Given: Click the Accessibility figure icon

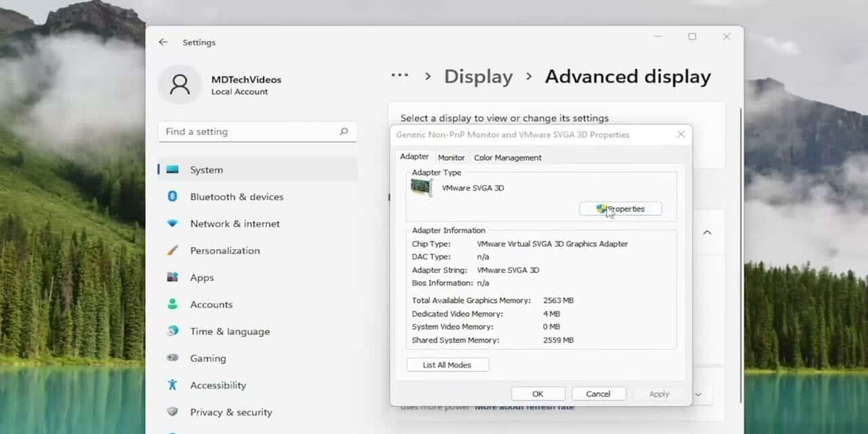Looking at the screenshot, I should (x=172, y=385).
